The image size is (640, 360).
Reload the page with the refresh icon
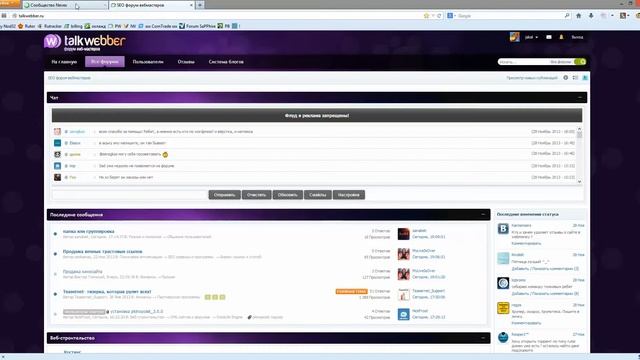tap(439, 16)
